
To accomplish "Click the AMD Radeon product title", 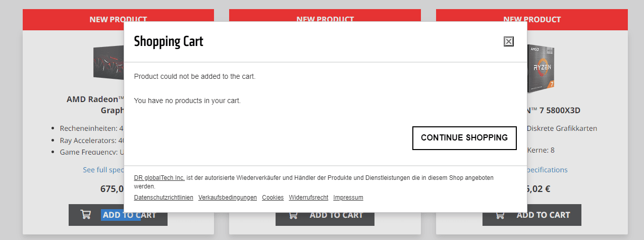I will tap(95, 105).
